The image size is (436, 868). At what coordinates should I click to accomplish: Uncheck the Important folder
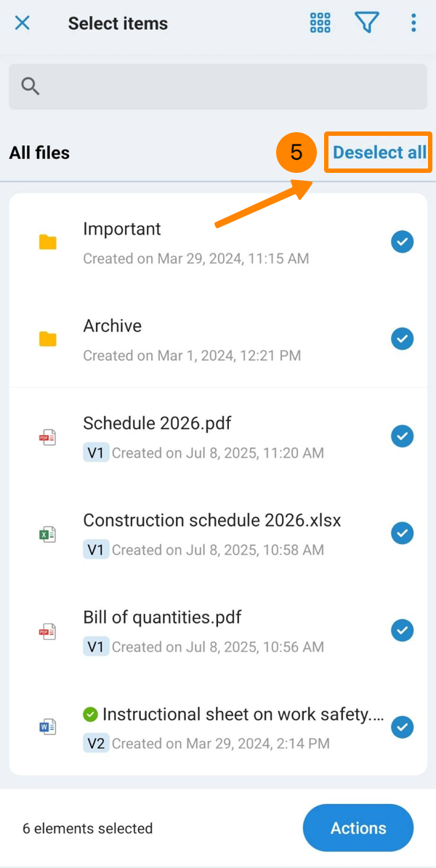[402, 242]
